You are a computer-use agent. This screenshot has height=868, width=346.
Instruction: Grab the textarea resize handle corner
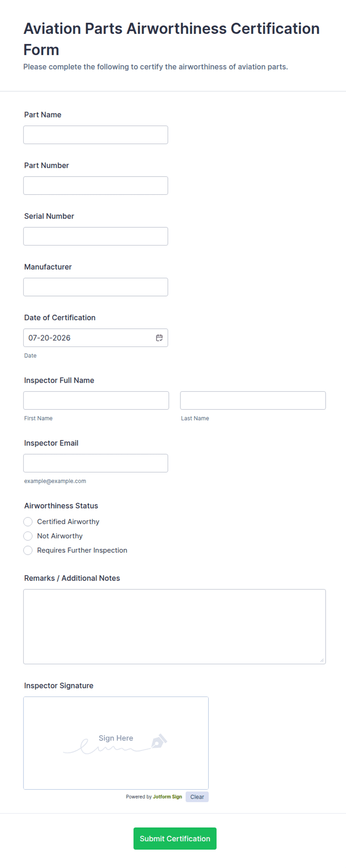pyautogui.click(x=322, y=660)
